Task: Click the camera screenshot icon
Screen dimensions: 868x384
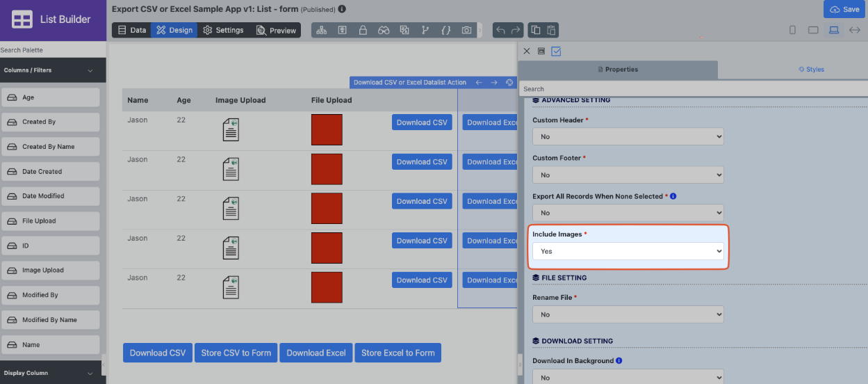Action: coord(467,31)
